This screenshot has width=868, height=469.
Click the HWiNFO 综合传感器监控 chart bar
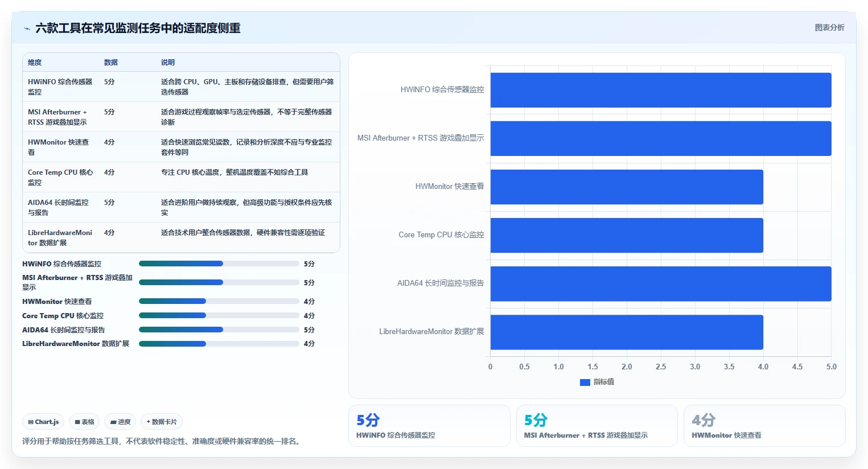pos(661,90)
